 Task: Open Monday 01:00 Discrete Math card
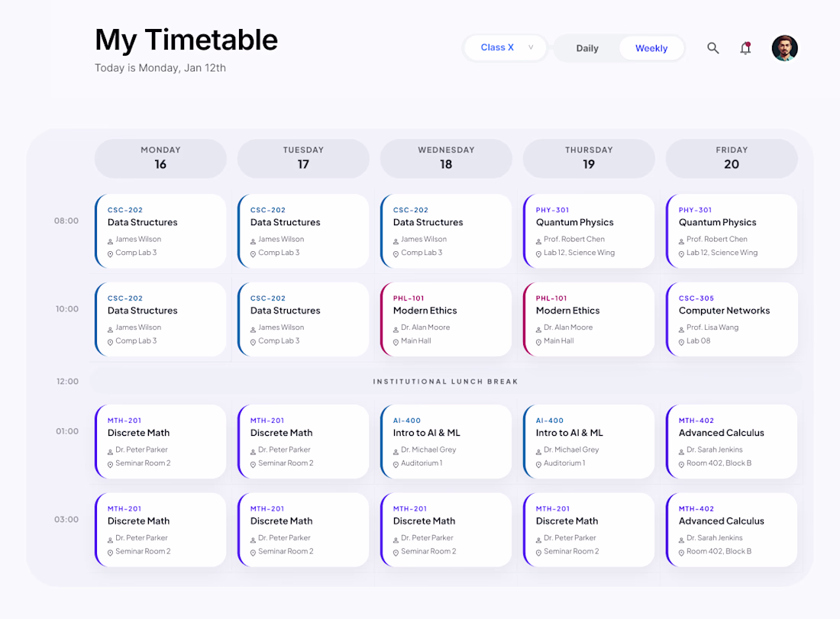click(160, 442)
